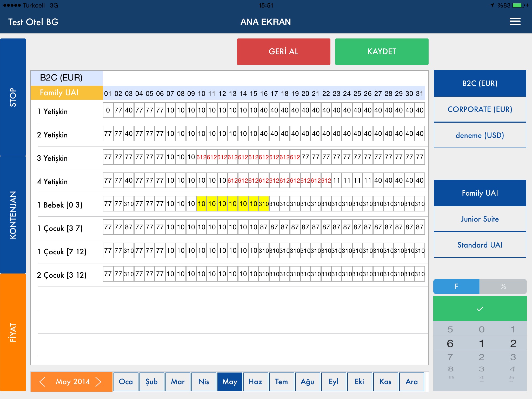
Task: Click GERİ AL undo button
Action: pos(283,51)
